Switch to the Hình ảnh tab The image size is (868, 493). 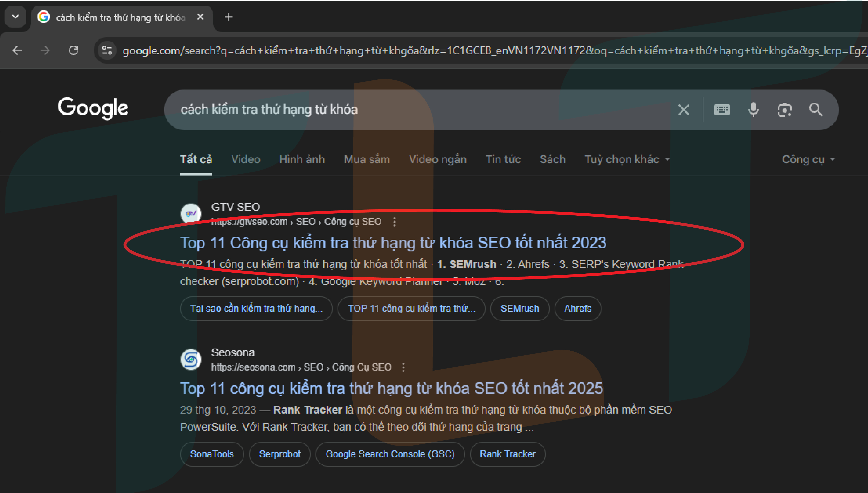(302, 159)
